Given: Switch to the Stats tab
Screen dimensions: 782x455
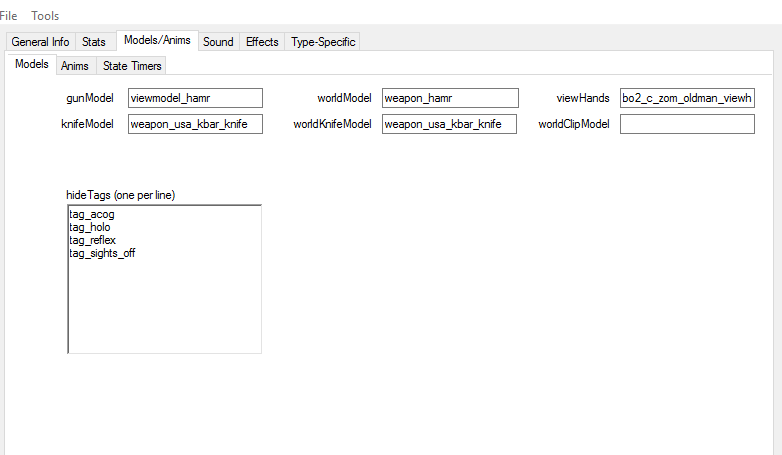Looking at the screenshot, I should pos(94,42).
